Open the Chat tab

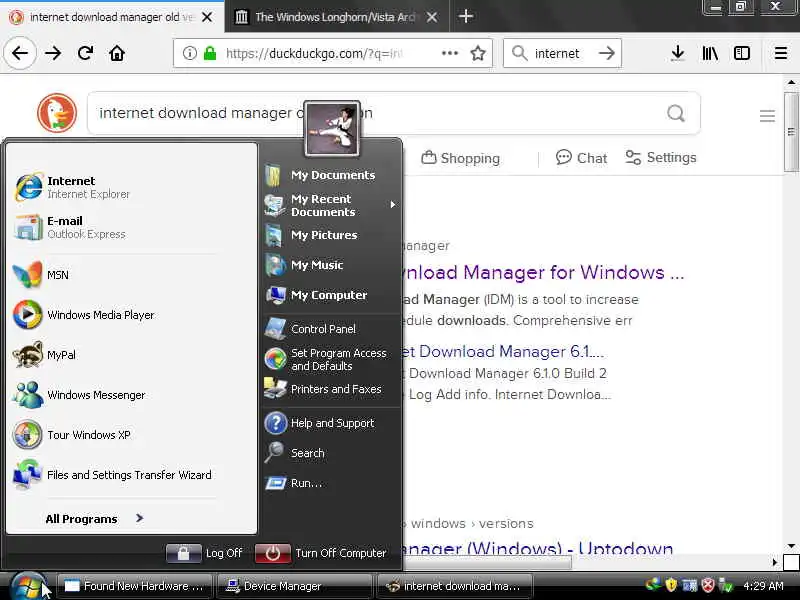(581, 158)
